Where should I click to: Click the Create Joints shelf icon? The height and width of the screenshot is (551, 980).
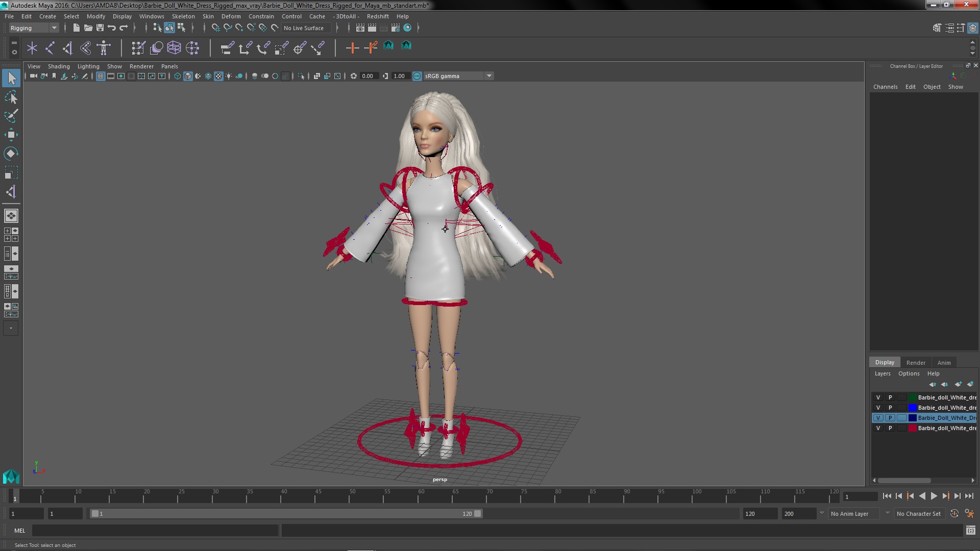pos(50,48)
